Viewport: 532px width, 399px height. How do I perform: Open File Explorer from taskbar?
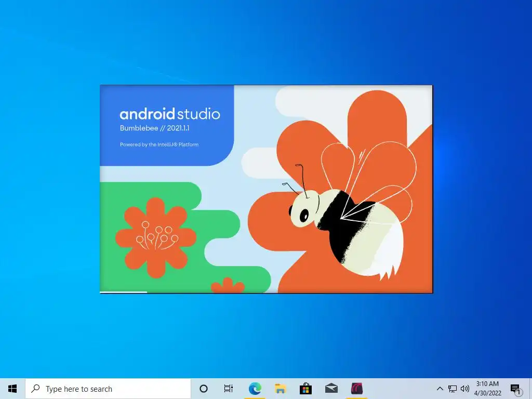(x=280, y=389)
